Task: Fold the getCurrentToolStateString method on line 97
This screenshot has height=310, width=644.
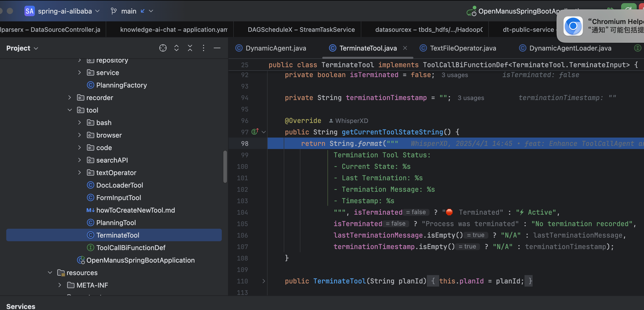Action: click(x=264, y=132)
